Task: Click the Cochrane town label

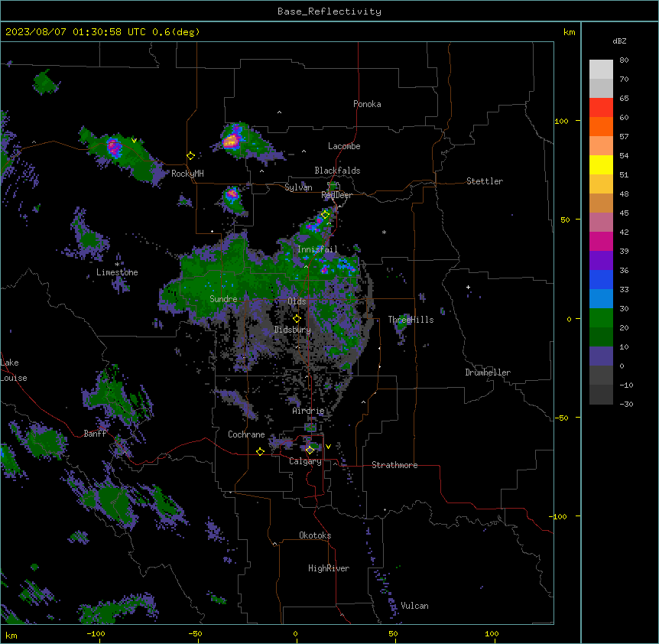Action: (246, 434)
